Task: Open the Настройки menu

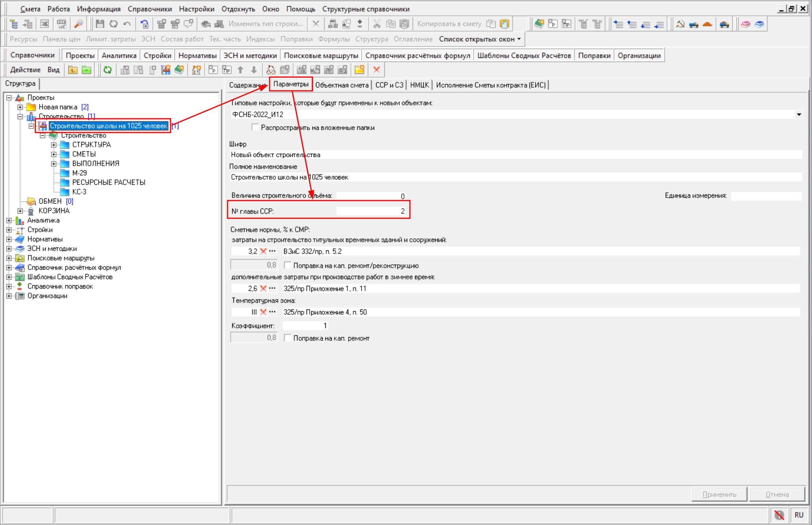Action: (x=197, y=9)
